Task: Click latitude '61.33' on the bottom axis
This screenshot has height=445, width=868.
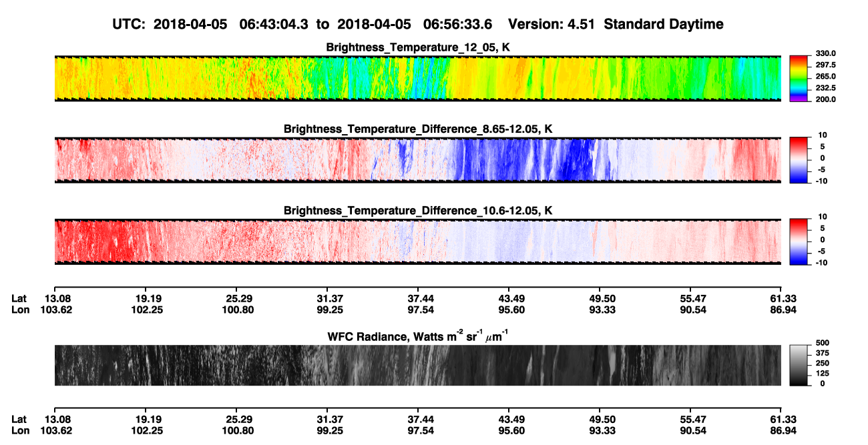Action: coord(783,419)
